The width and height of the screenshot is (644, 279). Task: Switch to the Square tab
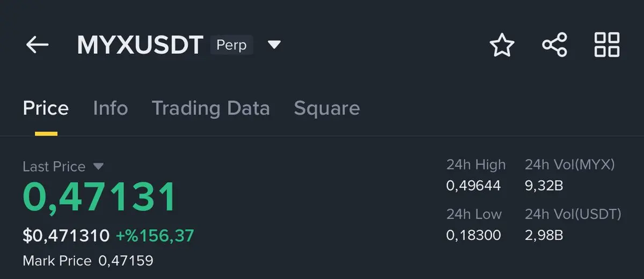[327, 109]
